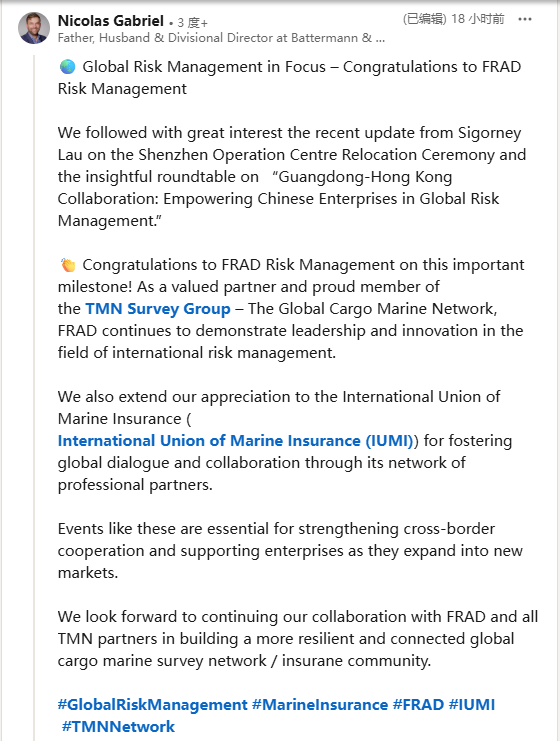Open the three-dot more options menu

(x=525, y=19)
